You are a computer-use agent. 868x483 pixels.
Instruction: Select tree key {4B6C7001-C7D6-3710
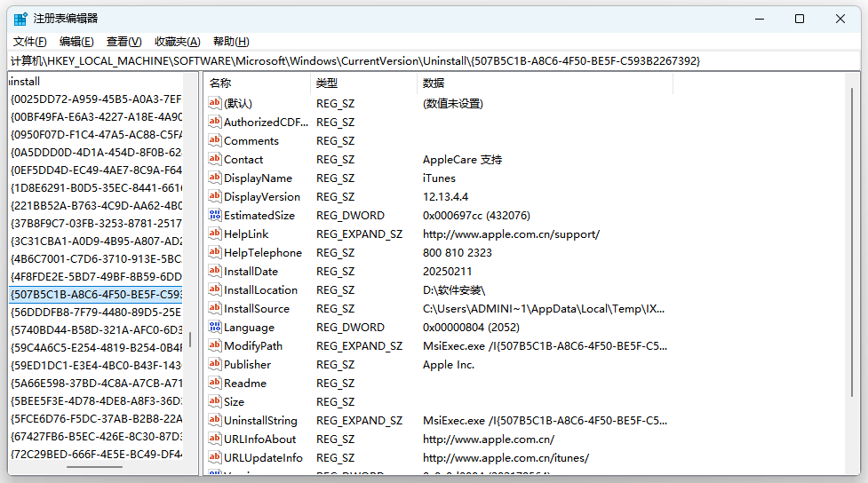96,259
